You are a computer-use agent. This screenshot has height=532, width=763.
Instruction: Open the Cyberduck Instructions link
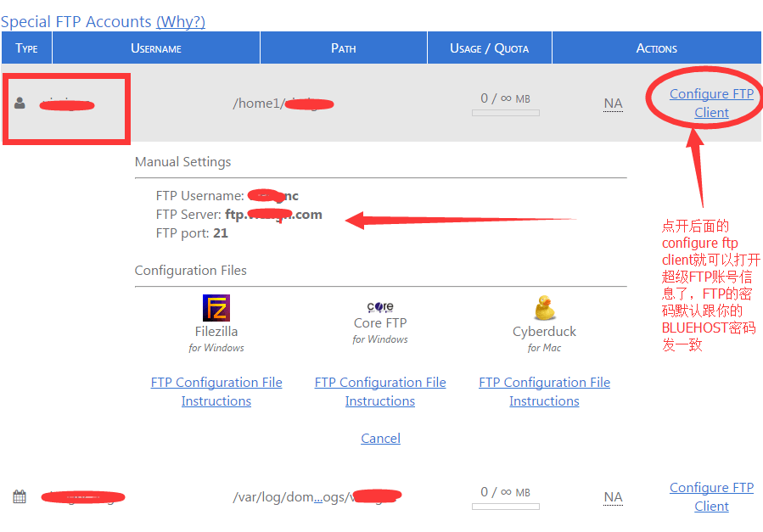(x=544, y=400)
